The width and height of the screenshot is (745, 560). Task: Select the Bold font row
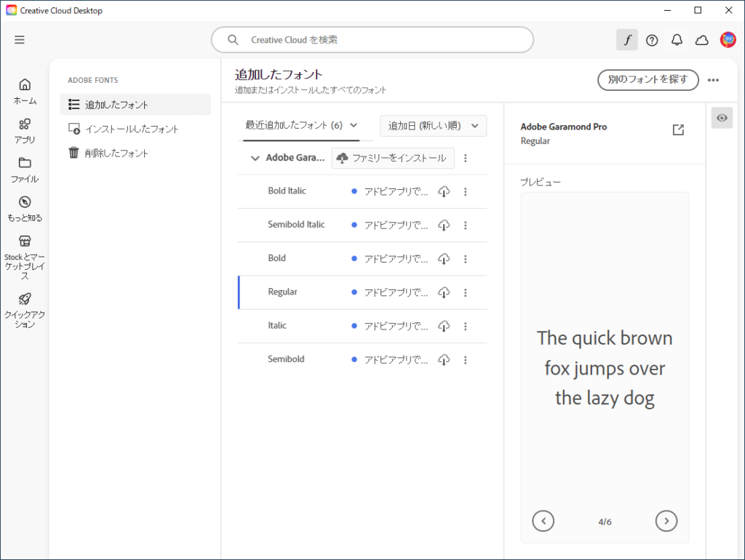[362, 259]
